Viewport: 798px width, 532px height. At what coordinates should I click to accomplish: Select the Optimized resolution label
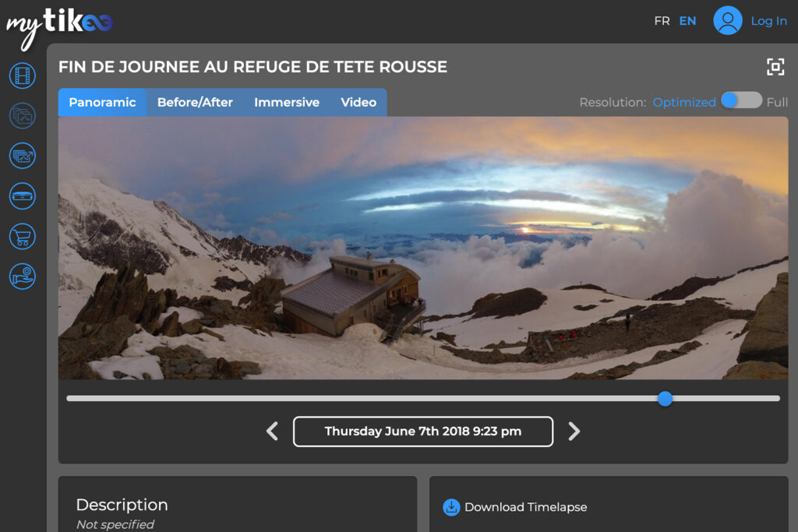(x=684, y=102)
